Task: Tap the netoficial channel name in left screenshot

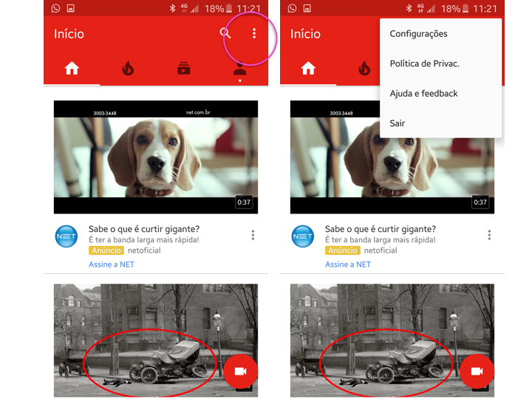Action: click(x=144, y=250)
